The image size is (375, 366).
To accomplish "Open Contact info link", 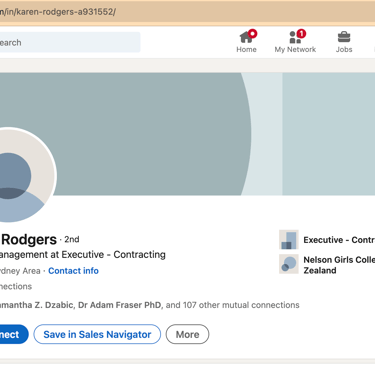I will point(73,271).
